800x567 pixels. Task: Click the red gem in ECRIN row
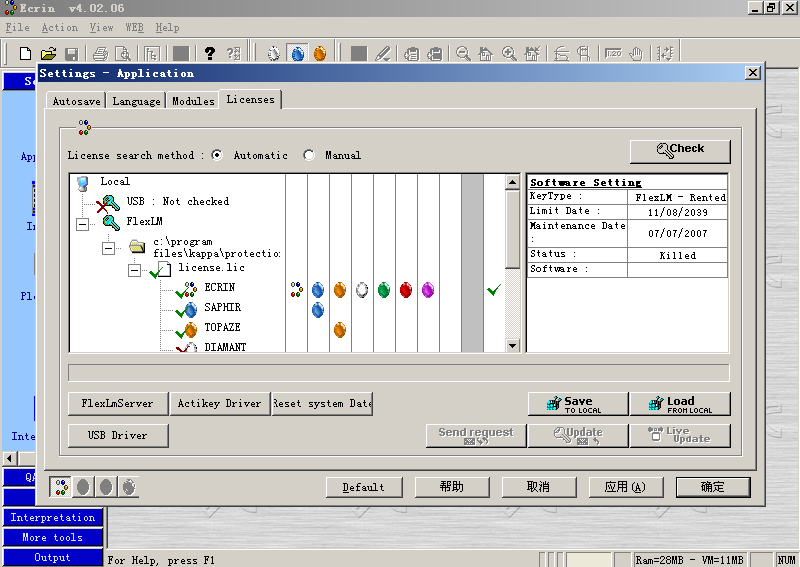[405, 289]
